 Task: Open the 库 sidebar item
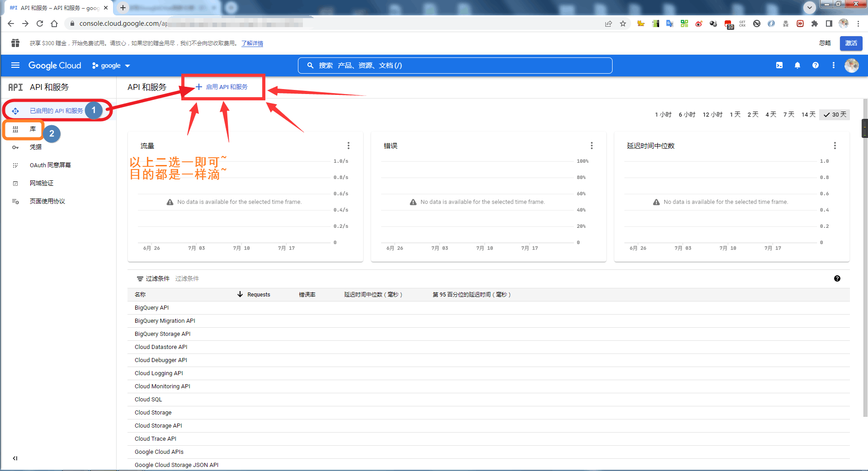pyautogui.click(x=33, y=129)
